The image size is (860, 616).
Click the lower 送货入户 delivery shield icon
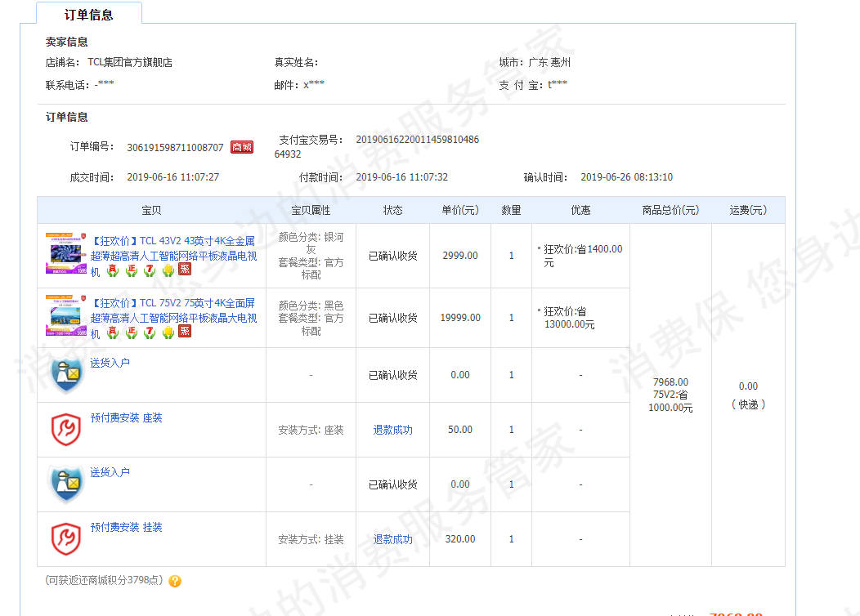(66, 484)
